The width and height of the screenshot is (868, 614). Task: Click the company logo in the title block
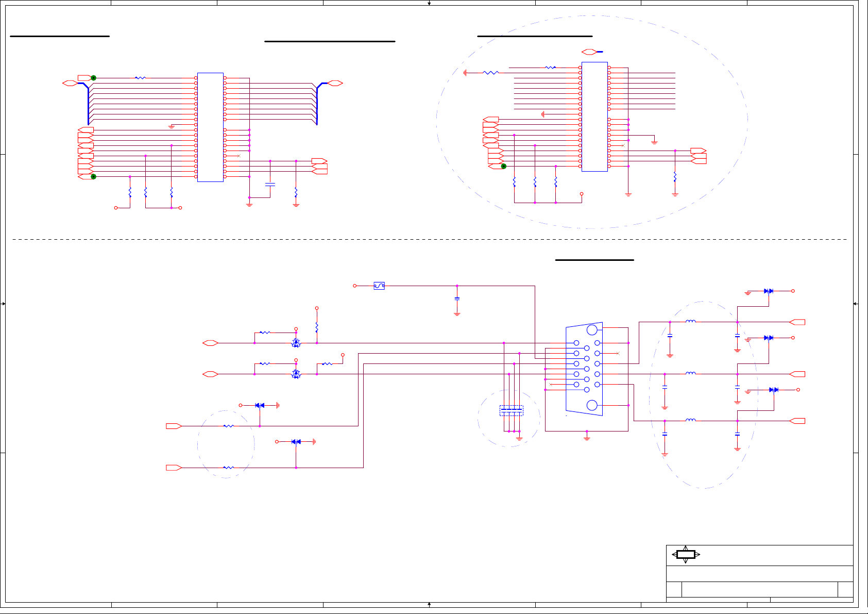pyautogui.click(x=686, y=555)
